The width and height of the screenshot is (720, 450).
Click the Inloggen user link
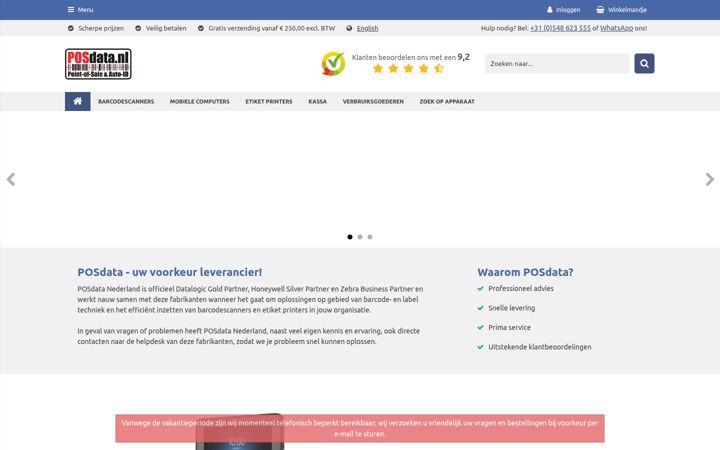pos(563,10)
